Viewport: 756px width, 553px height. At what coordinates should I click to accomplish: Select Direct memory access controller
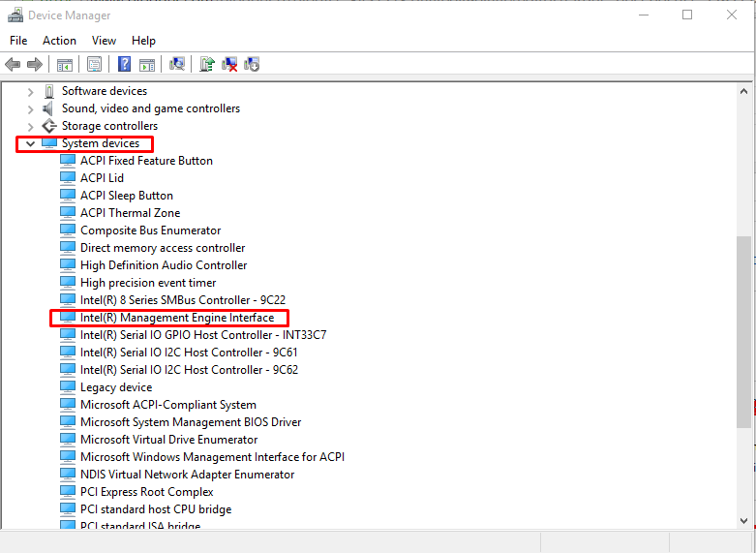point(163,248)
